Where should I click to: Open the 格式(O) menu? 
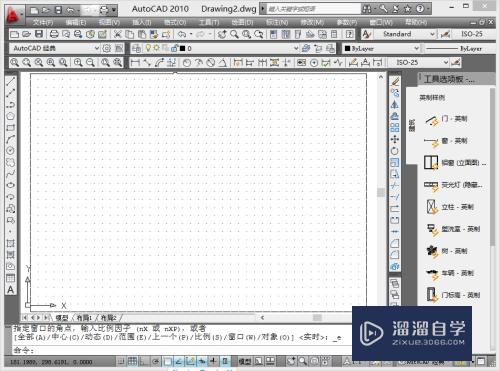tap(175, 22)
